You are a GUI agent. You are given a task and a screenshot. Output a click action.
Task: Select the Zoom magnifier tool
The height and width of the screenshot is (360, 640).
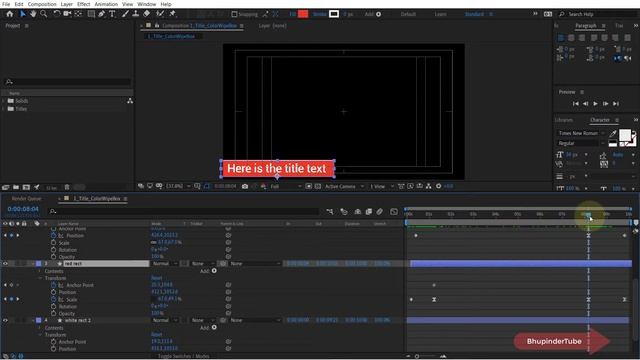(x=44, y=14)
